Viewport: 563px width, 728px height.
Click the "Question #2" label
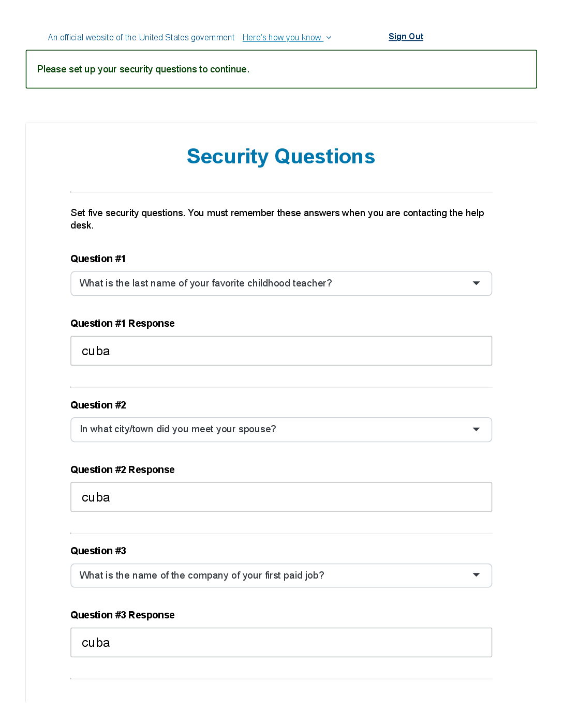pos(98,405)
